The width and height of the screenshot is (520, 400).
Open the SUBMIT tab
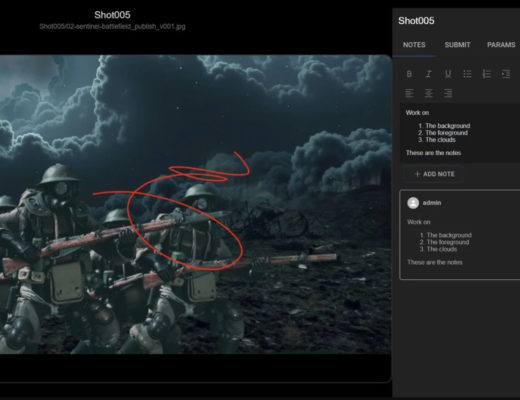pos(457,45)
